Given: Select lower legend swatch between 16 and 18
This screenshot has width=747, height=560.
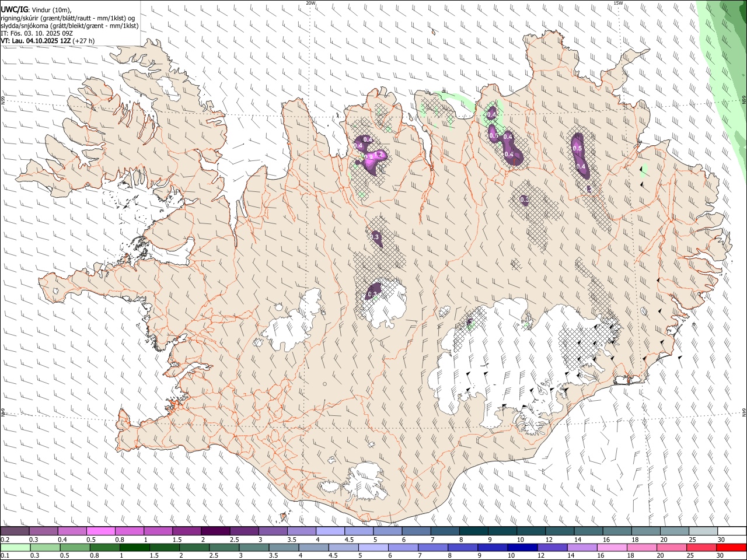Looking at the screenshot, I should pos(612,547).
